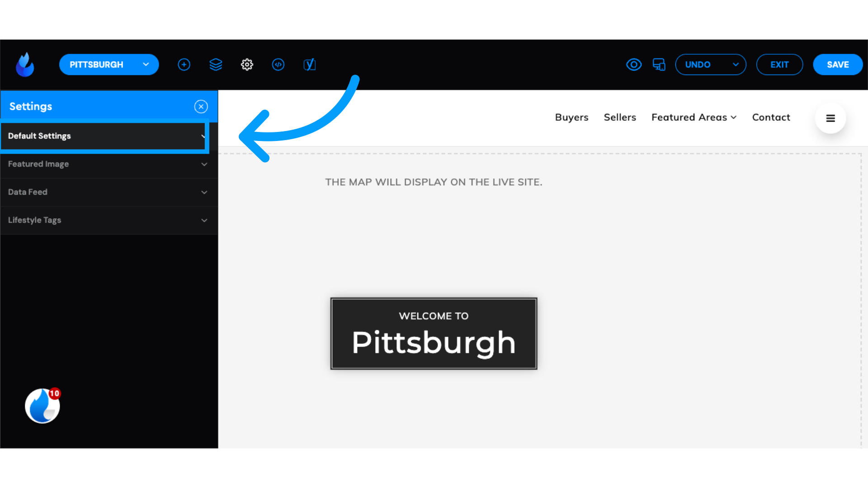Click the Yoast/Y icon in toolbar
The height and width of the screenshot is (488, 868).
(x=309, y=64)
